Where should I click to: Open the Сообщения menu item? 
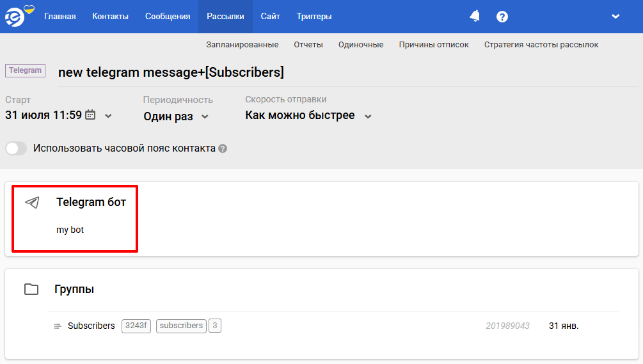(x=168, y=17)
